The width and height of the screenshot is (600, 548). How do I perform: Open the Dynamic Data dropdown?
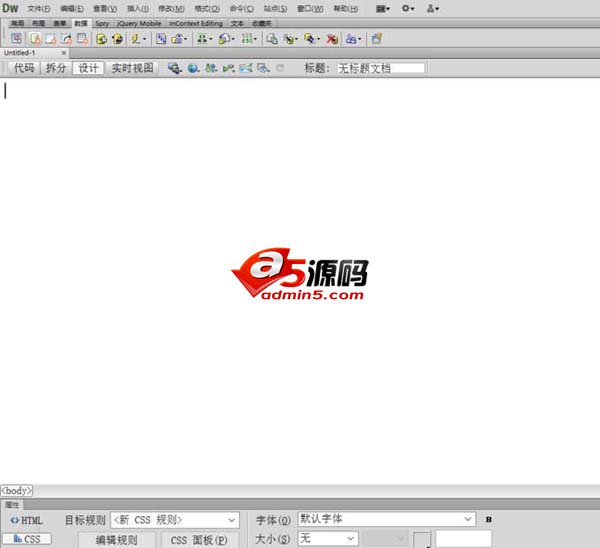pyautogui.click(x=138, y=39)
